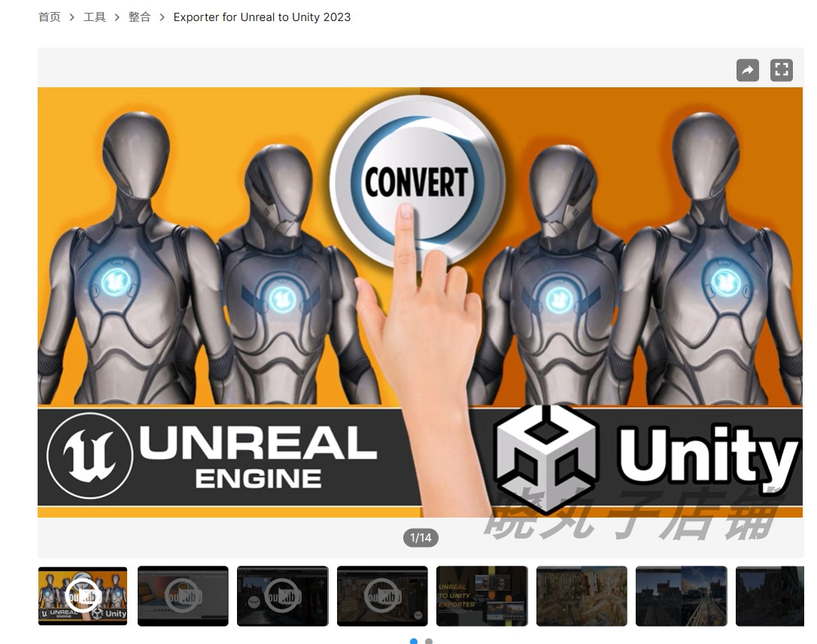The height and width of the screenshot is (644, 817).
Task: Open 整合 breadcrumb category
Action: tap(139, 17)
